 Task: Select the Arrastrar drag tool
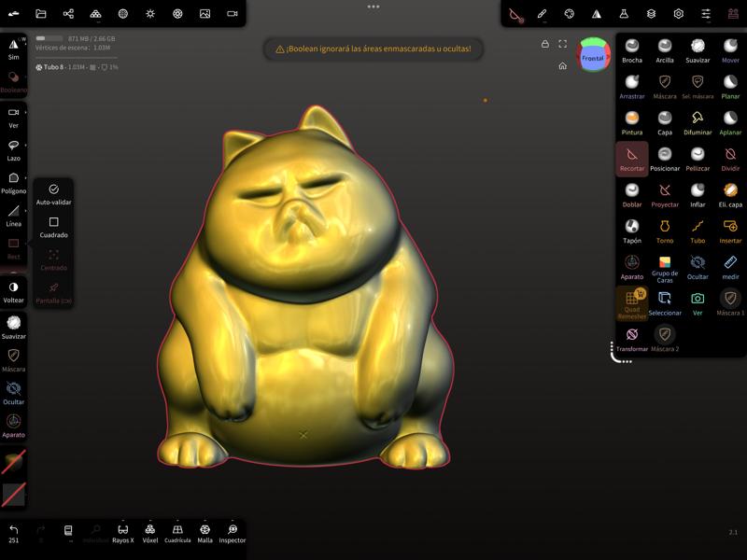point(632,87)
